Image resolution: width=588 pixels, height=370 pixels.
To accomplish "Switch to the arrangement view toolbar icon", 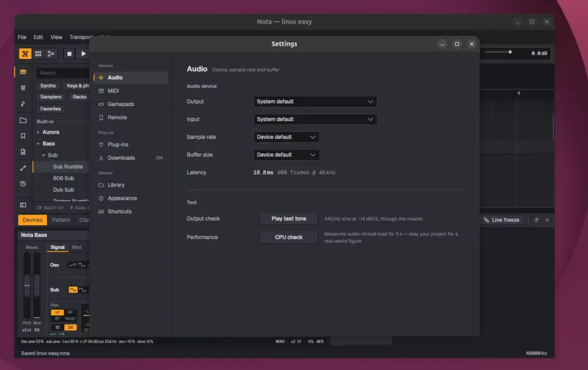I will coord(25,54).
